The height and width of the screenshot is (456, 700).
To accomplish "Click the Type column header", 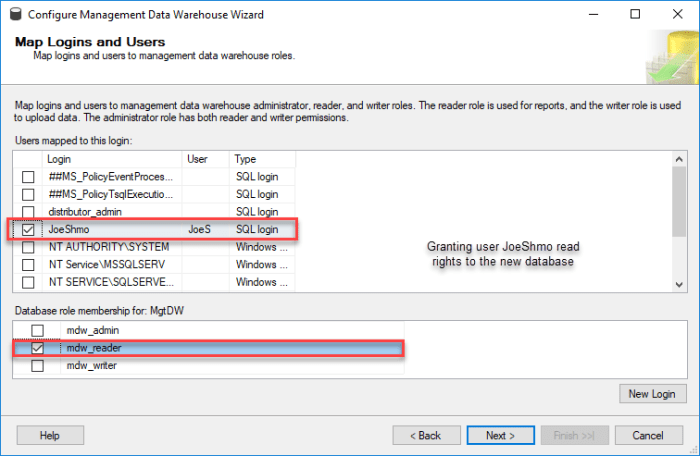I will [x=262, y=159].
